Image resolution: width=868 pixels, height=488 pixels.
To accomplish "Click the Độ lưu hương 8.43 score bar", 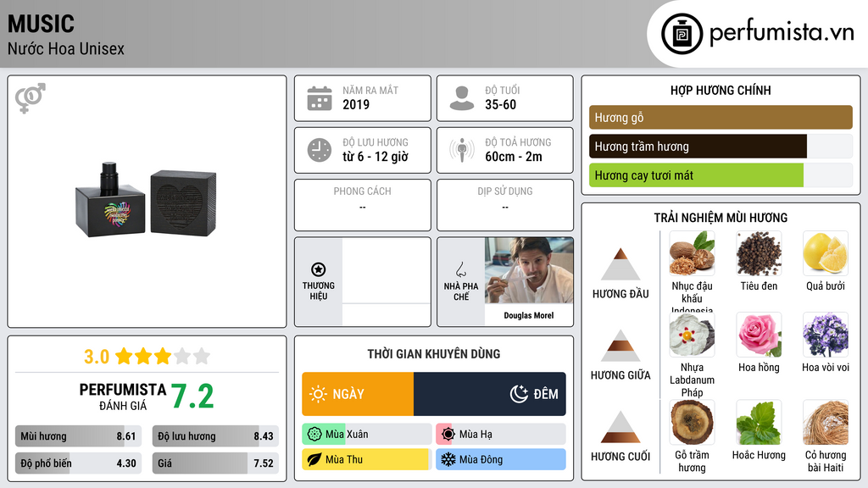I will (x=215, y=436).
